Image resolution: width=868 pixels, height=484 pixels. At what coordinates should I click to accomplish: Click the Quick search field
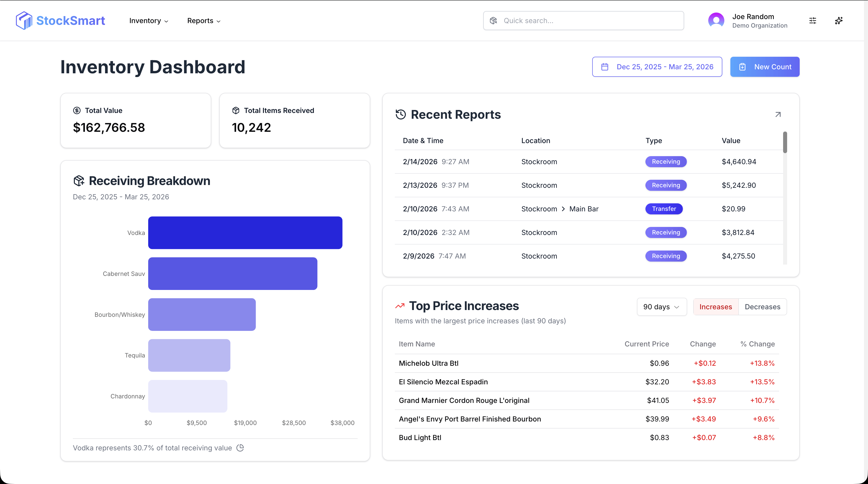[583, 21]
